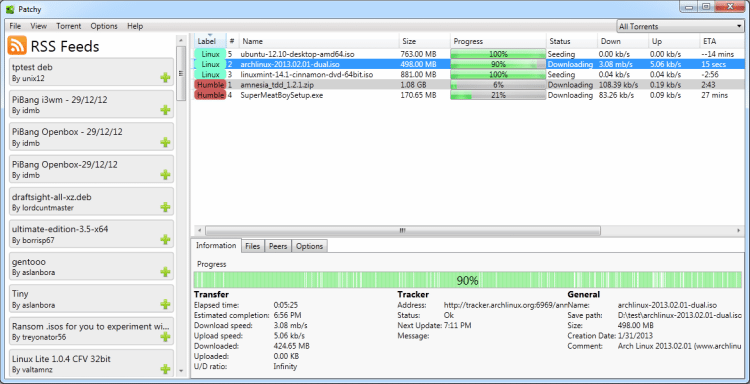Sort torrents by Name column header
Viewport: 750px width, 384px height.
[x=319, y=41]
